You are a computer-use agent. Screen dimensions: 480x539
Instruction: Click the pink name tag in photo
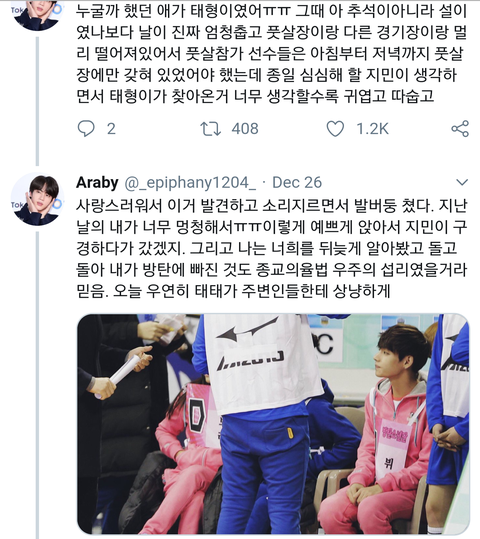click(x=392, y=447)
